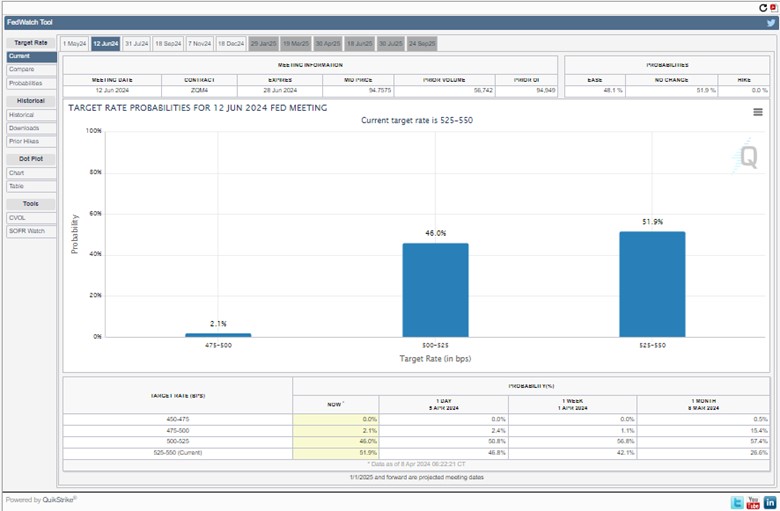This screenshot has height=511, width=780.
Task: Open the 24 Sep25 projected tab
Action: [x=422, y=44]
